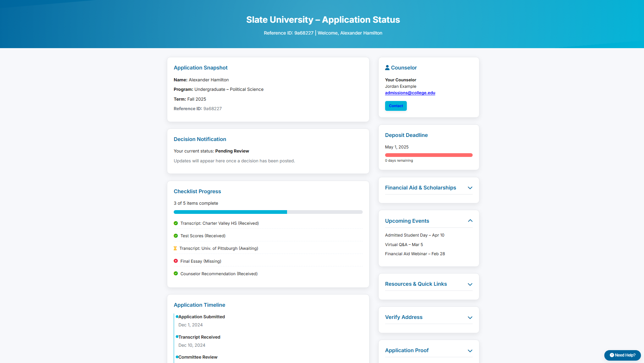Select the Application Submitted timeline marker
The width and height of the screenshot is (644, 363).
click(177, 317)
